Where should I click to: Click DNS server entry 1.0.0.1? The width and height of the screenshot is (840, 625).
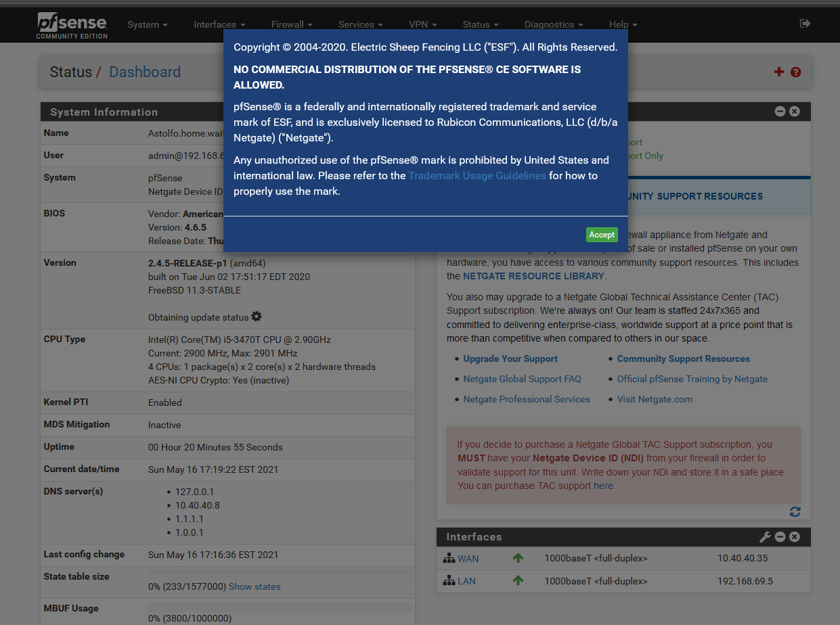coord(190,532)
